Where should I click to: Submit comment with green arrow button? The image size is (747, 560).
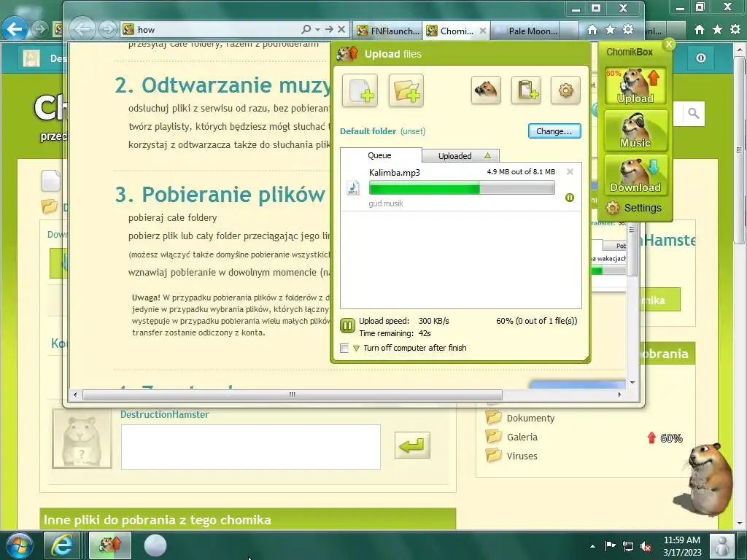pyautogui.click(x=412, y=446)
